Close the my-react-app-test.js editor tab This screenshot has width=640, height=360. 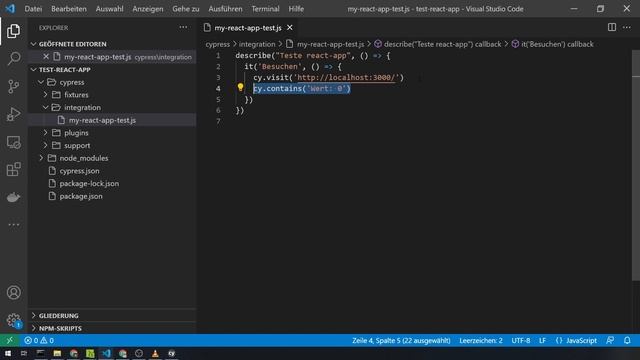click(289, 27)
